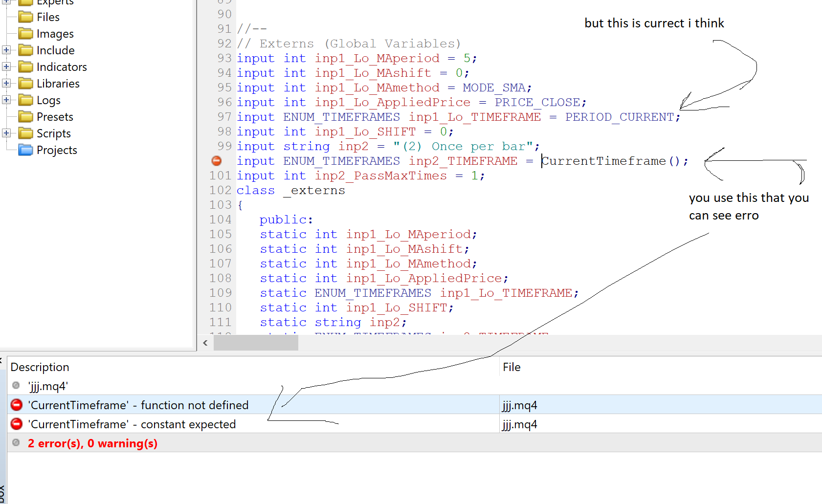Click the gray bullet beside the error summary

point(16,443)
